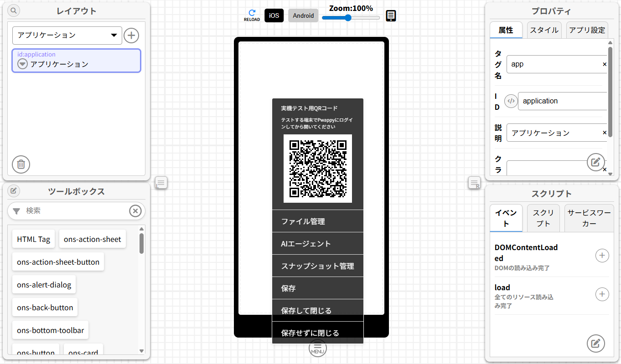The image size is (621, 364).
Task: Add a DOMContentLoaded event handler
Action: pyautogui.click(x=602, y=256)
